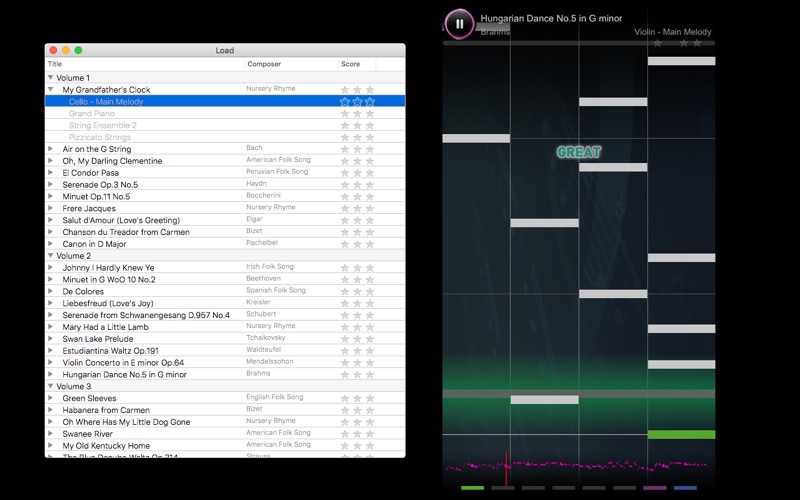800x500 pixels.
Task: Click the blue track indicator at the bottom
Action: (685, 488)
